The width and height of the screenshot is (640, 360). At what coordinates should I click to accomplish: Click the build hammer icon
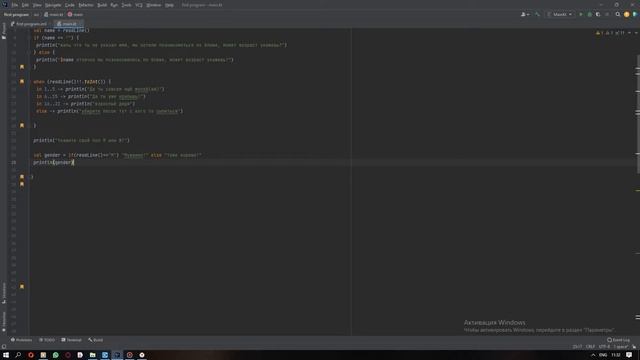pyautogui.click(x=538, y=14)
